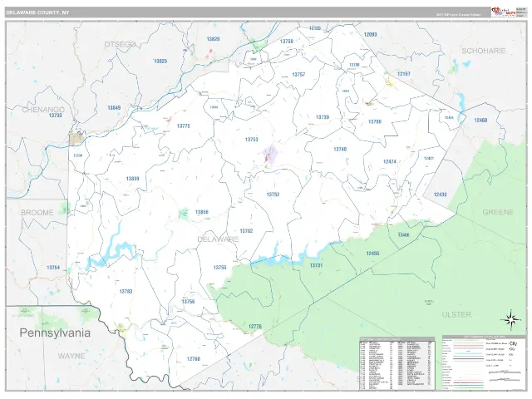Click ZIP code label 13775
The height and width of the screenshot is (399, 532).
183,126
